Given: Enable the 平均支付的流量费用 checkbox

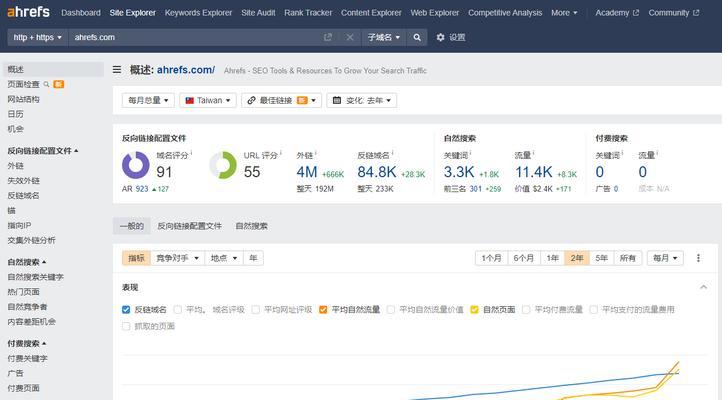Looking at the screenshot, I should pyautogui.click(x=594, y=310).
